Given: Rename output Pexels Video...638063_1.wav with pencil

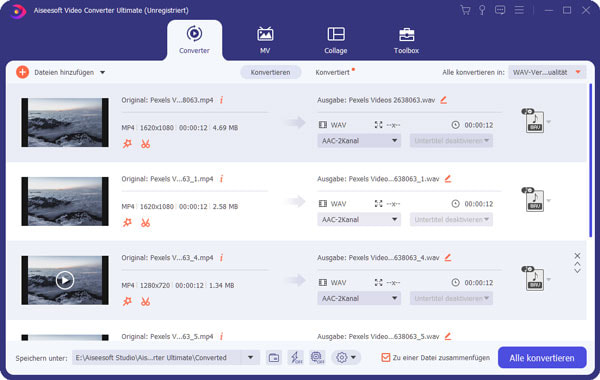Looking at the screenshot, I should pos(448,179).
